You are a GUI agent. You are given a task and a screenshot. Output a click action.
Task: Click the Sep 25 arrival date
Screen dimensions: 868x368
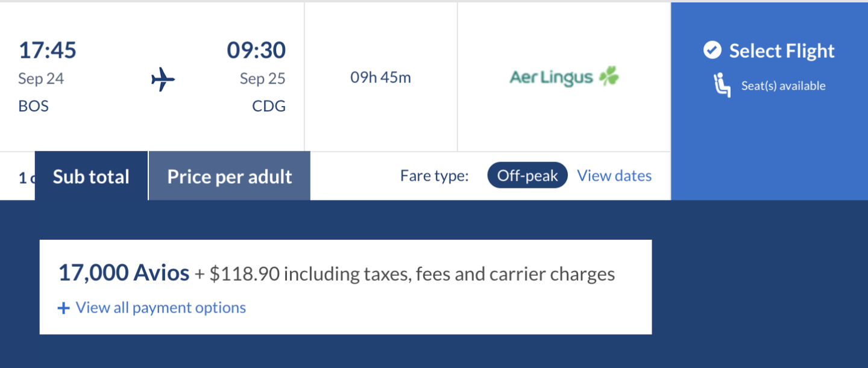[x=262, y=79]
